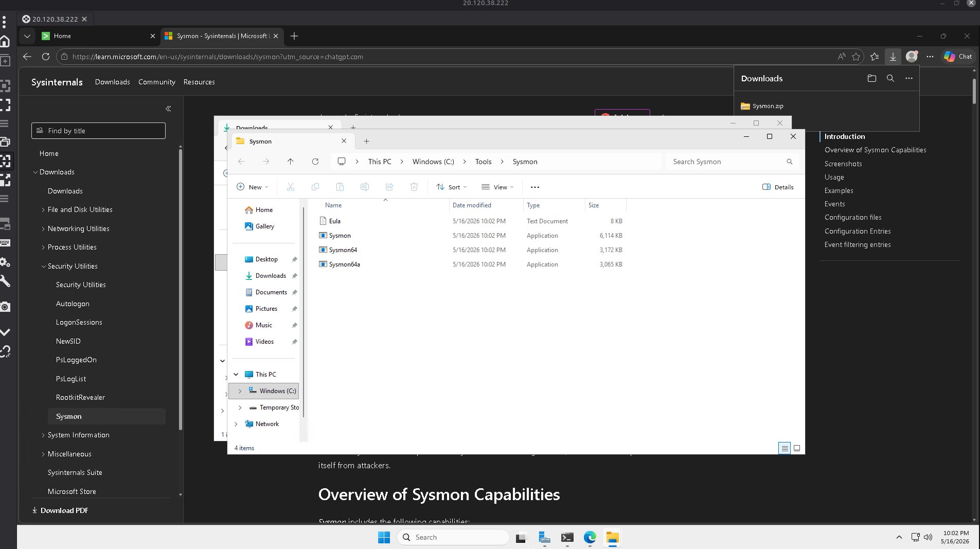Open more options in Downloads flyout
980x549 pixels.
(909, 78)
